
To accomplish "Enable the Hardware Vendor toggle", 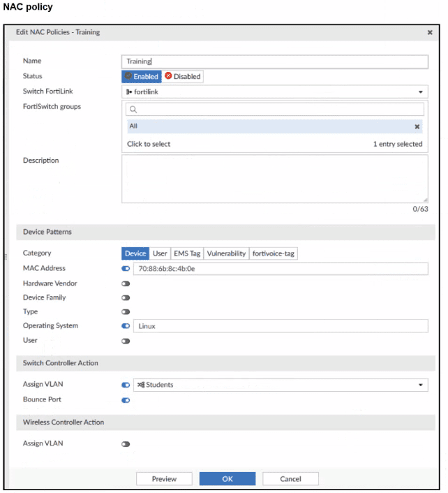I will [x=126, y=284].
